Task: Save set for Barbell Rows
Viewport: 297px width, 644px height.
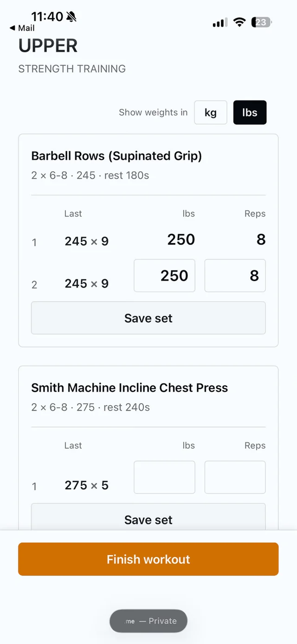Action: pos(148,318)
